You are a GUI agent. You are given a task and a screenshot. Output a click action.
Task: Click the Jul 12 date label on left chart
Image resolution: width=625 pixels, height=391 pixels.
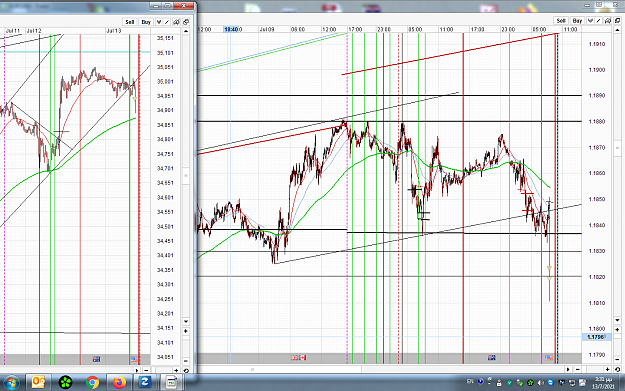pos(34,31)
